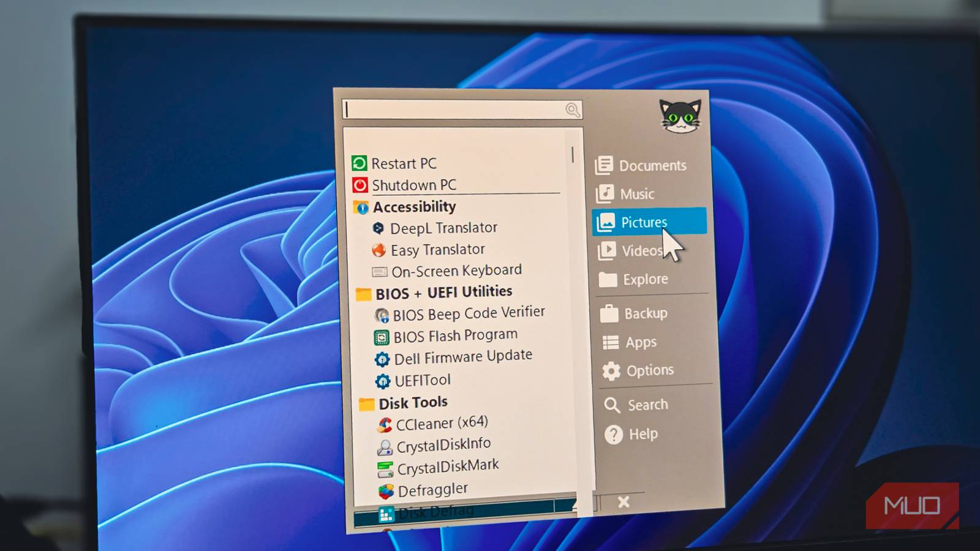Open Pictures from the sidebar
Viewport: 980px width, 551px height.
(x=643, y=222)
